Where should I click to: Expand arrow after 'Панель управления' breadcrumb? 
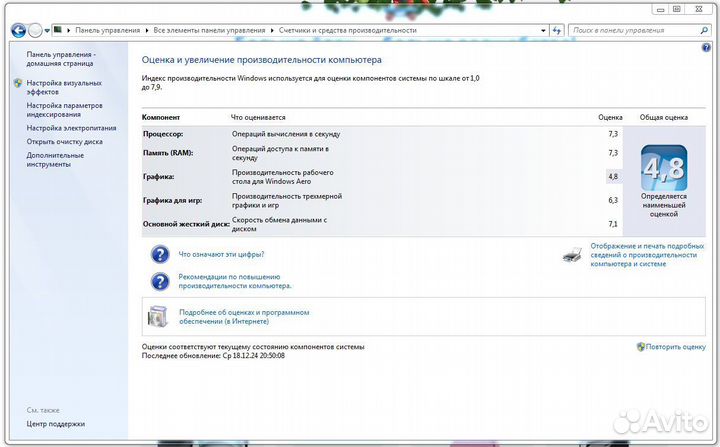point(147,30)
